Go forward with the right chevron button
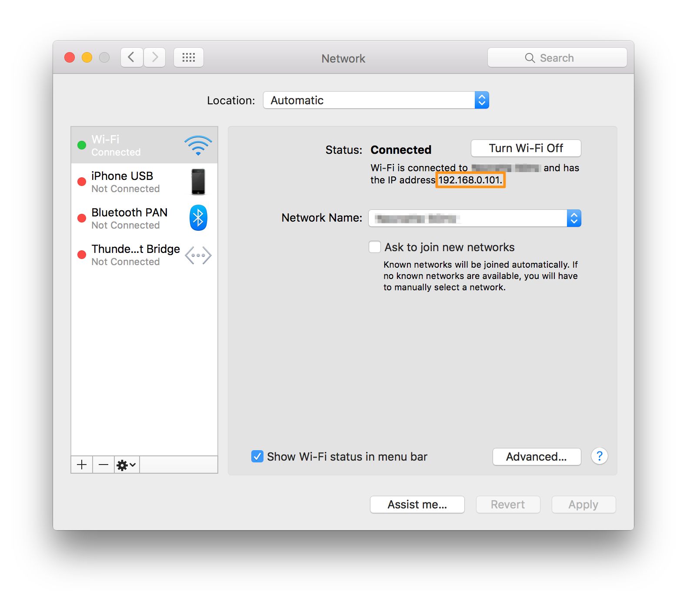This screenshot has width=700, height=591. [x=154, y=57]
